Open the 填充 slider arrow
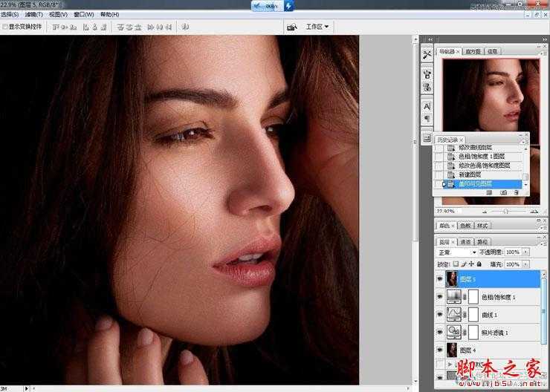Screen dimensions: 550x392 525,264
